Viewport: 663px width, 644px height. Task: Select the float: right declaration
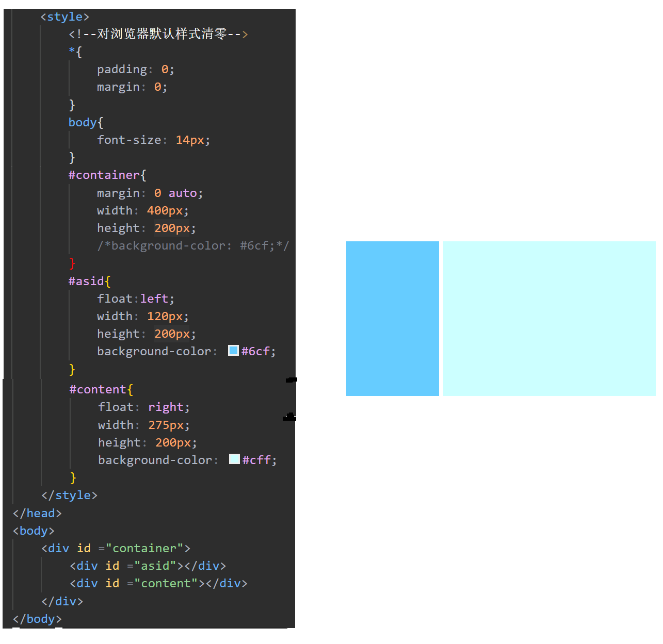click(x=142, y=407)
